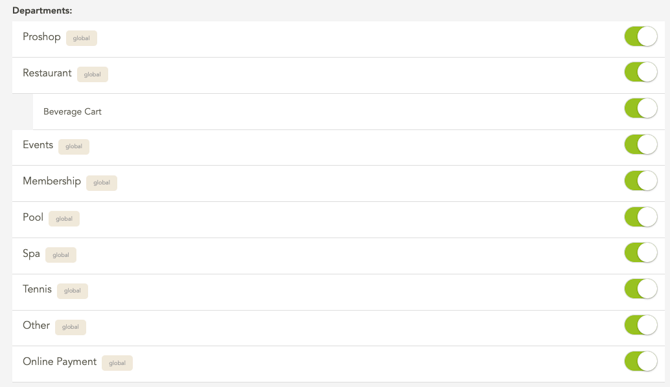The image size is (670, 387).
Task: Turn off the Spa department toggle
Action: (641, 253)
